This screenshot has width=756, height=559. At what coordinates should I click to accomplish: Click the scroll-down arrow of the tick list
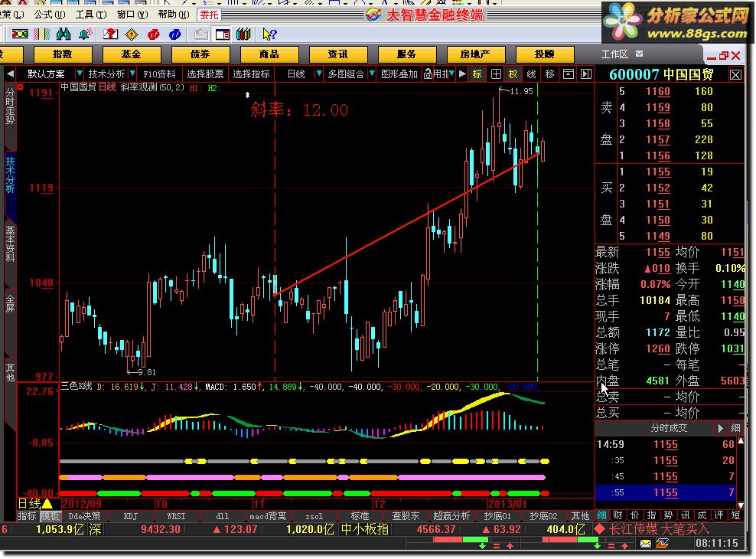point(741,505)
